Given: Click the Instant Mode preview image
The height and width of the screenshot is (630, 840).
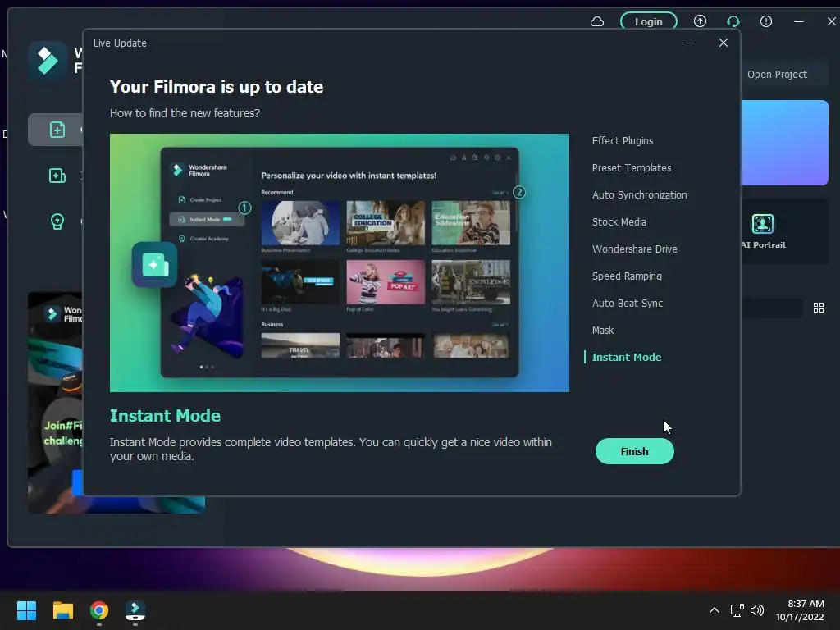Looking at the screenshot, I should [x=339, y=262].
